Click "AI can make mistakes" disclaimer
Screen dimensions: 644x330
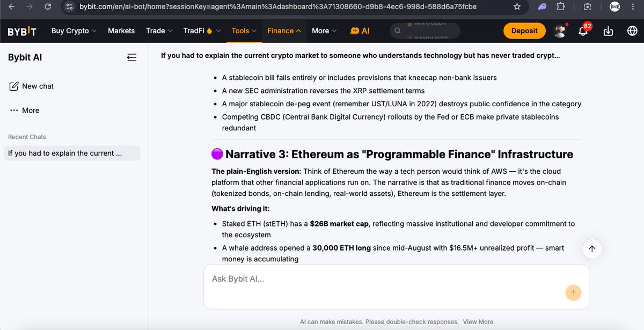point(379,322)
